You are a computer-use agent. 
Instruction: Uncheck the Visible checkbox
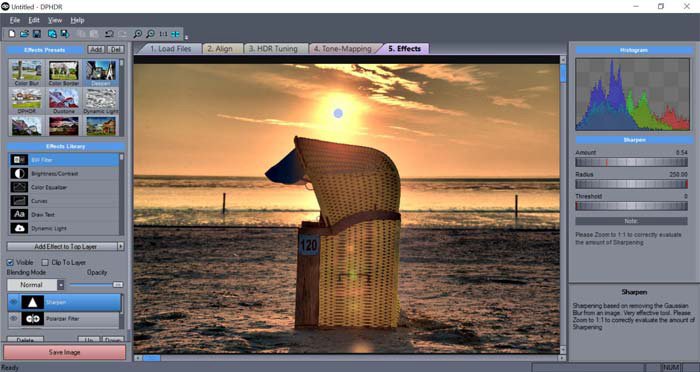(10, 262)
